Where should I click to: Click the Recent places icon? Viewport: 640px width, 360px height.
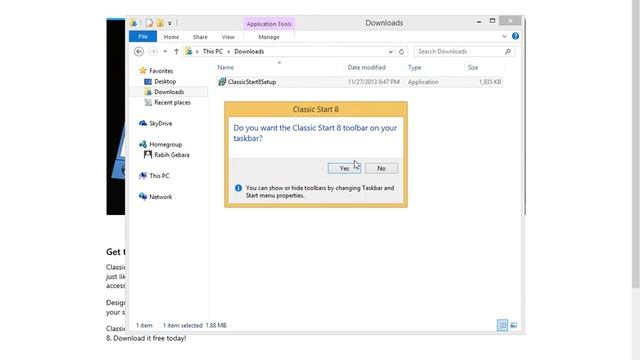pos(148,102)
